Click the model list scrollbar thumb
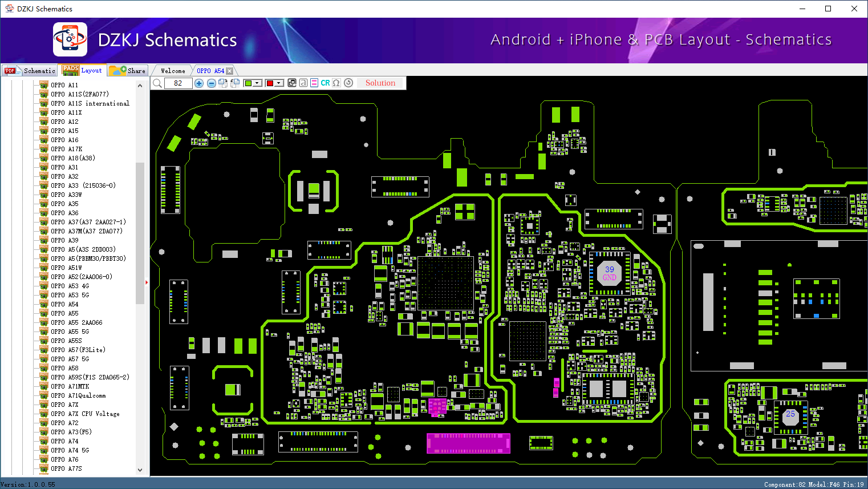868x489 pixels. click(x=140, y=233)
